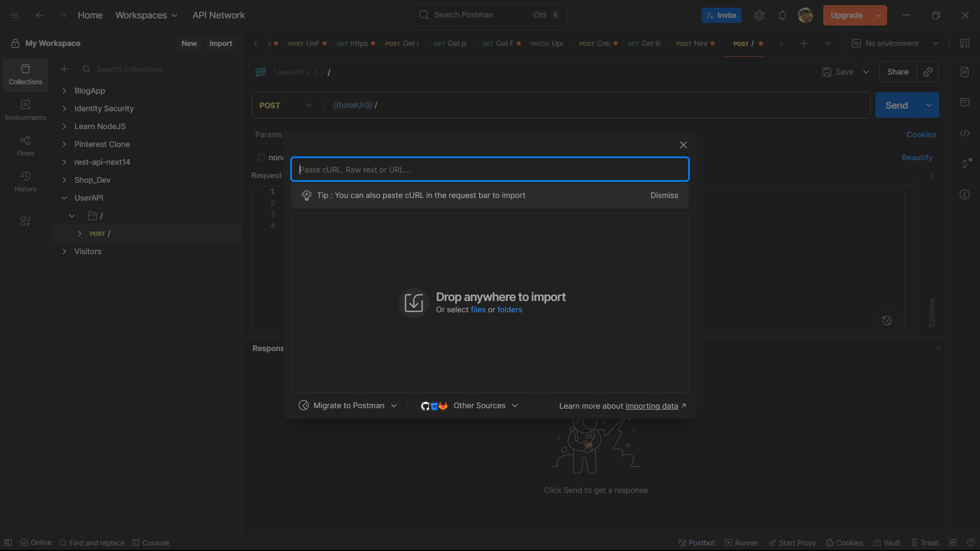Open Vault in the status bar
The height and width of the screenshot is (551, 980).
[887, 543]
